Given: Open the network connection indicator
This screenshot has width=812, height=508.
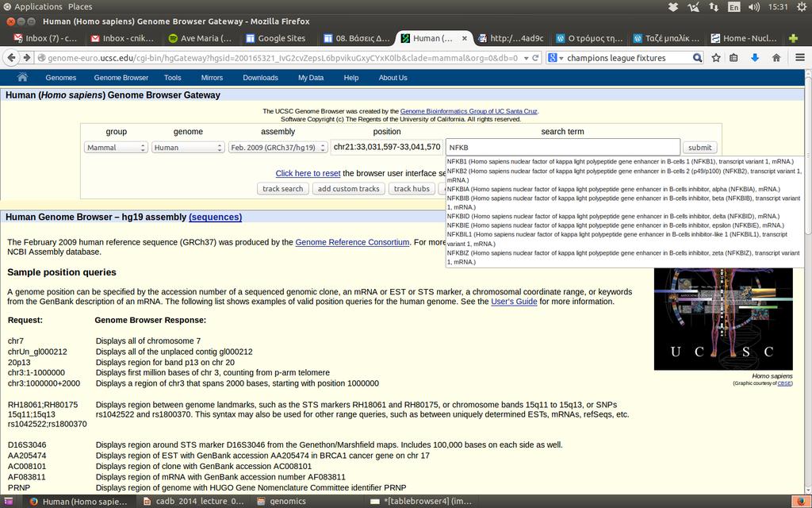Looking at the screenshot, I should [714, 6].
